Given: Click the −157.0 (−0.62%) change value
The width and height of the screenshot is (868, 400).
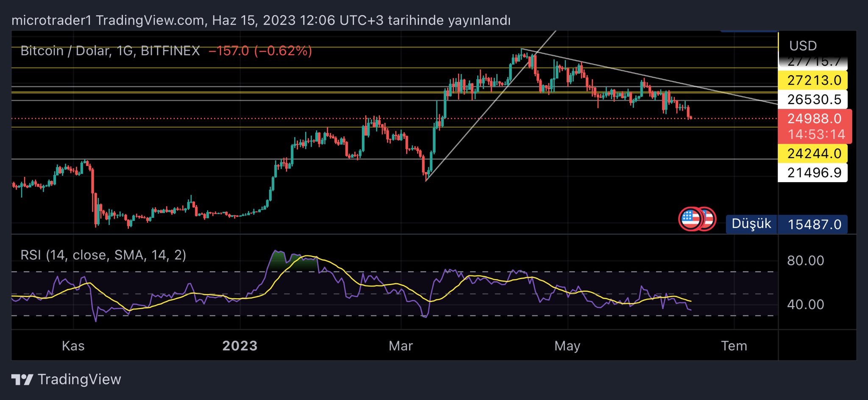Looking at the screenshot, I should [260, 51].
